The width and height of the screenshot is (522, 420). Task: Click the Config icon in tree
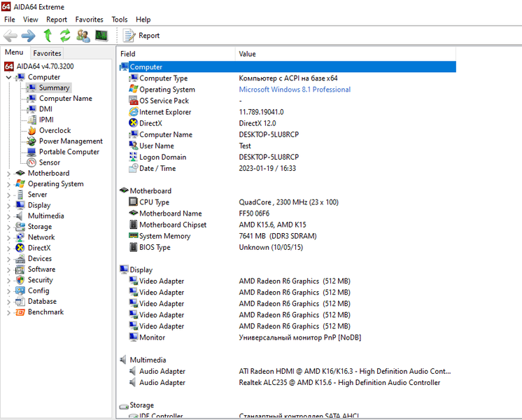(20, 290)
